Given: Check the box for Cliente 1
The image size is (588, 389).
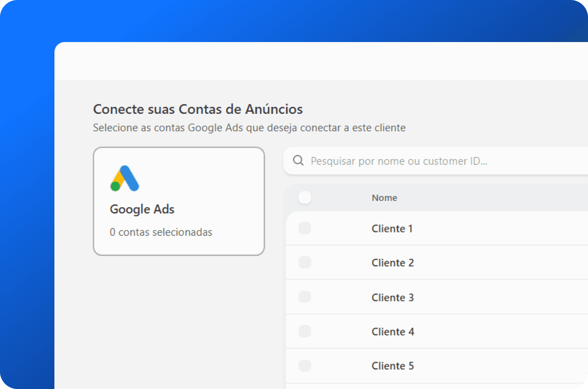Looking at the screenshot, I should point(305,228).
